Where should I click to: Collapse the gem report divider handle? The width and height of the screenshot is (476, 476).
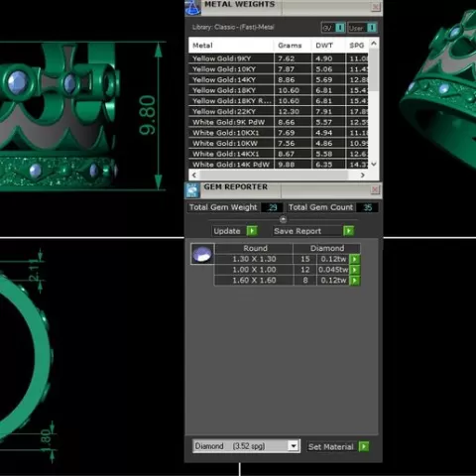[283, 219]
